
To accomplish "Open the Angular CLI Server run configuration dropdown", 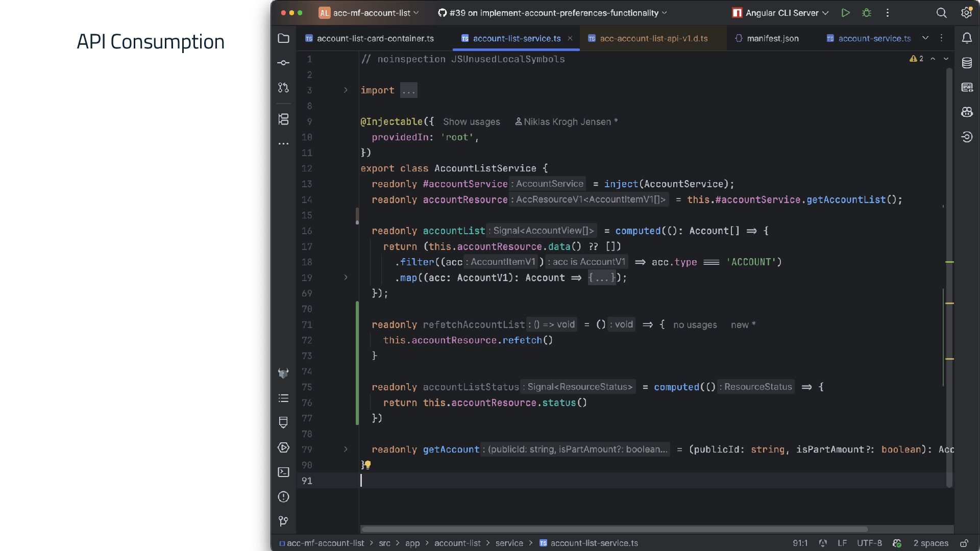I will [781, 13].
